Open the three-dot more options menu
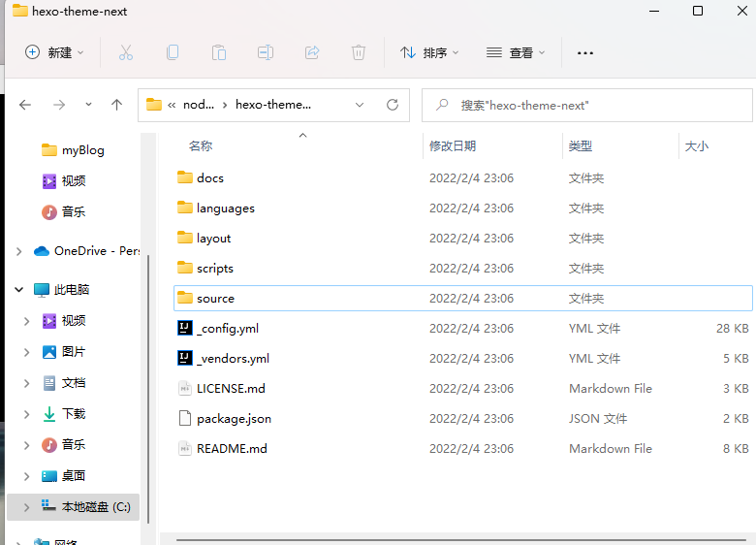This screenshot has width=756, height=545. coord(584,53)
